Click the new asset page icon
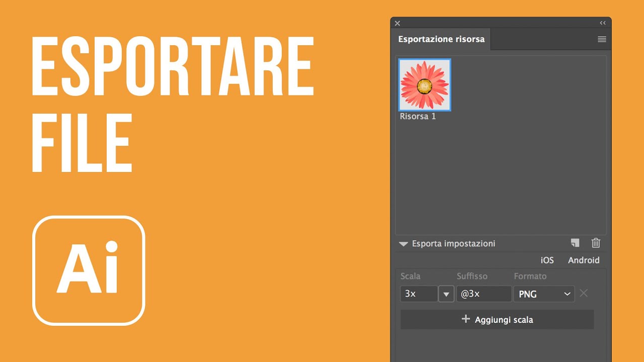This screenshot has height=362, width=644. tap(575, 243)
